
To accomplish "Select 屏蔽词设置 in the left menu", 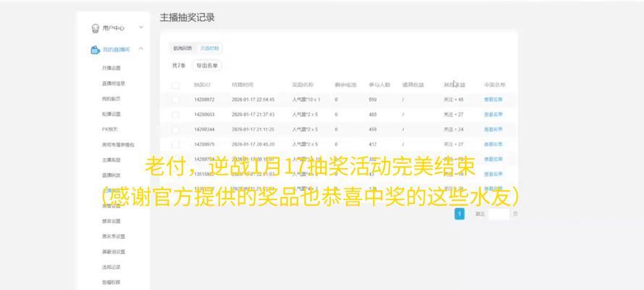I will point(114,252).
